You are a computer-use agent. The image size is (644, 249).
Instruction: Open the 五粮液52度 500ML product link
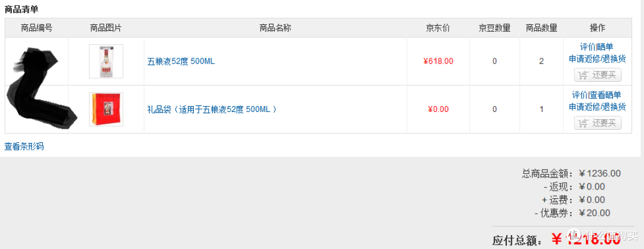[181, 62]
